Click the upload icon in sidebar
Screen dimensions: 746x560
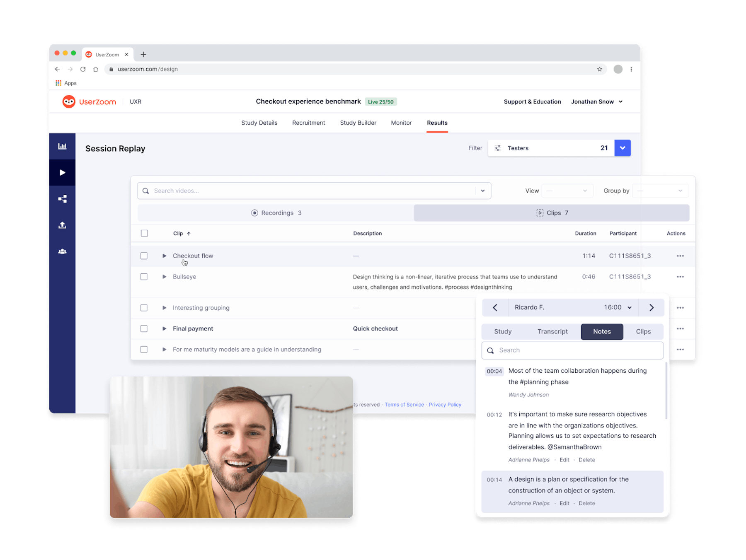(62, 225)
